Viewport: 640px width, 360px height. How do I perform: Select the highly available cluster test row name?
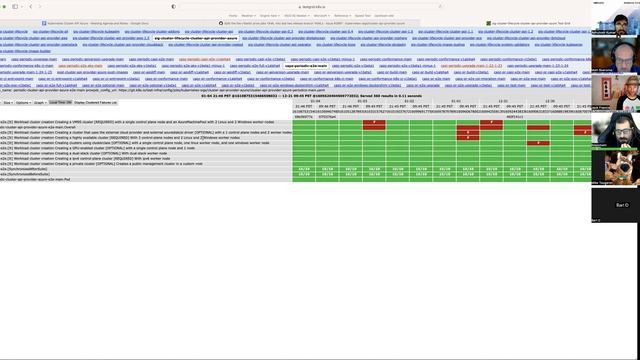(x=120, y=138)
